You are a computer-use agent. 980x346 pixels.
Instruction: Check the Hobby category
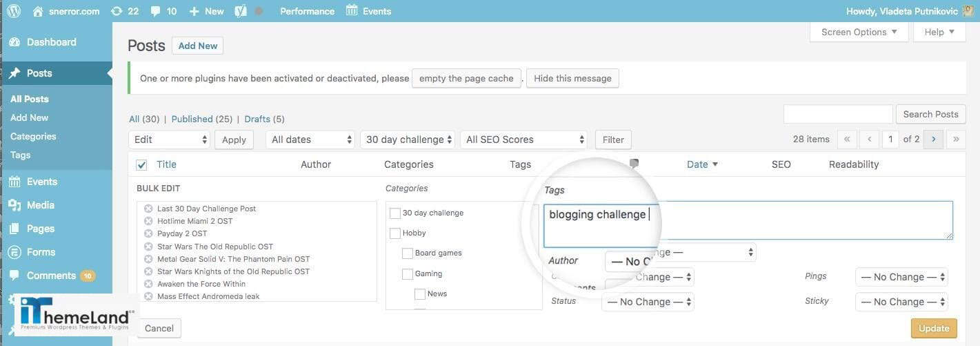pyautogui.click(x=395, y=233)
